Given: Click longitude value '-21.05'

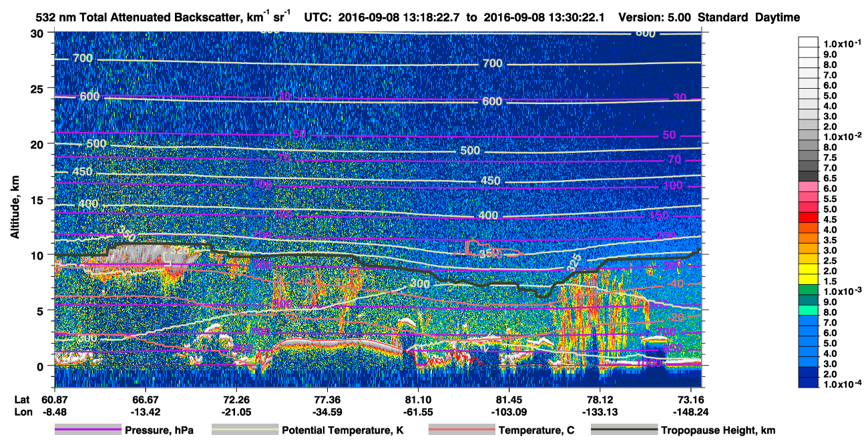Looking at the screenshot, I should (x=236, y=412).
